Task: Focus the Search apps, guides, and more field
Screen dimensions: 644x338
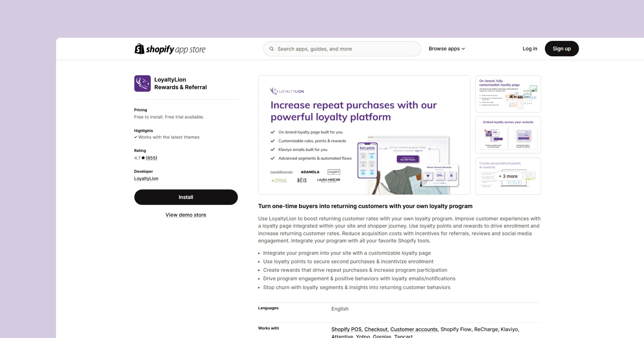Action: [x=342, y=49]
